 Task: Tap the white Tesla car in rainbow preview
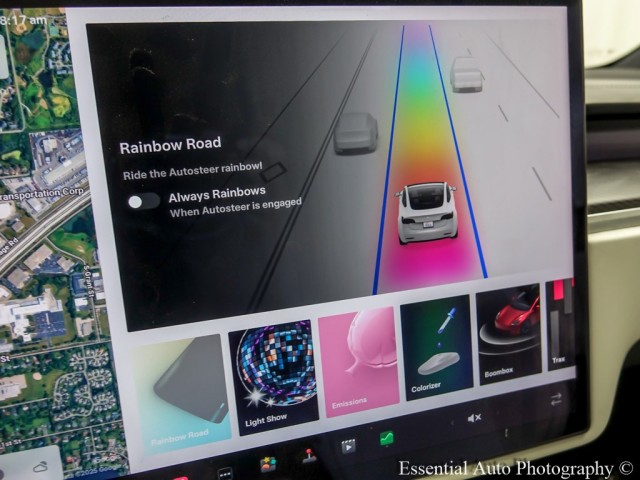tap(427, 211)
